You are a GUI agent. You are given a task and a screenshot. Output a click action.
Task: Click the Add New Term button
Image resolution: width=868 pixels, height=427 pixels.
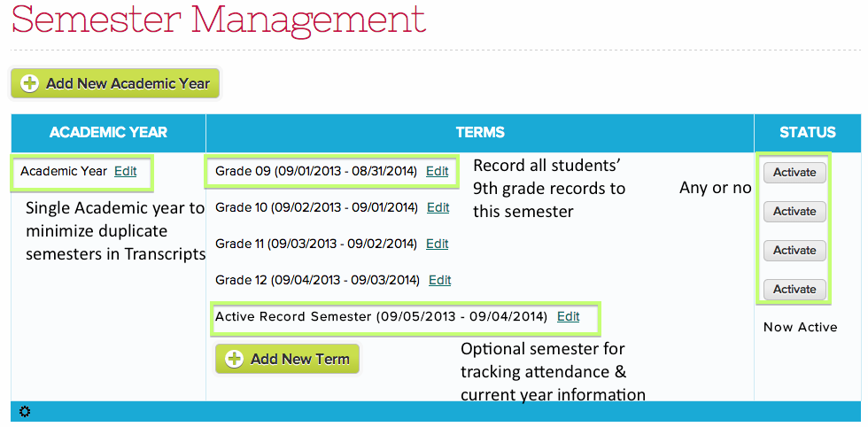287,359
